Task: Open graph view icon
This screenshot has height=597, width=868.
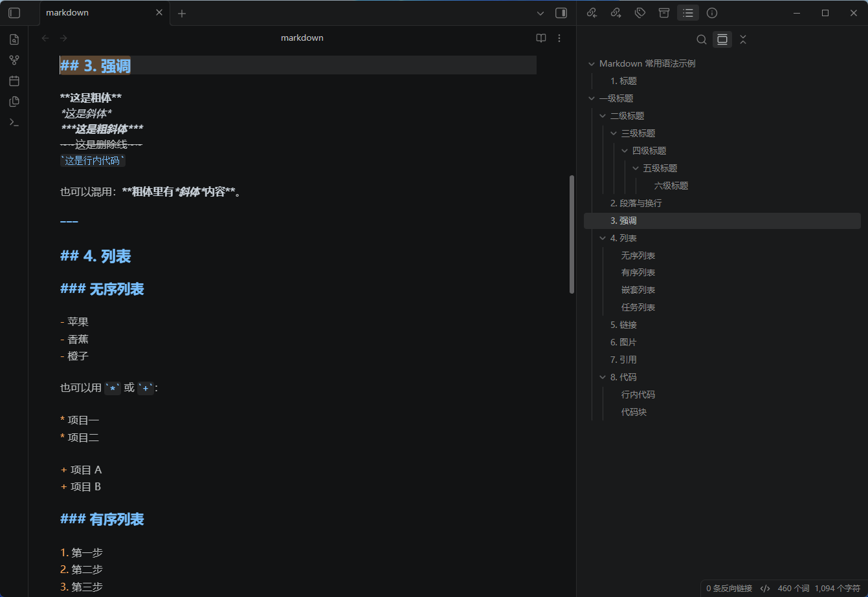Action: 14,60
